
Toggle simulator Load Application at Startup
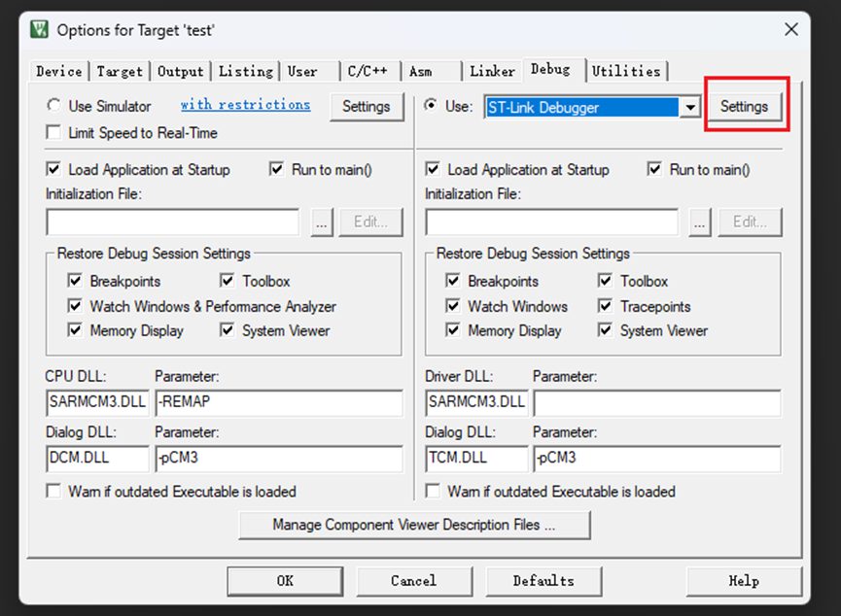pyautogui.click(x=53, y=169)
